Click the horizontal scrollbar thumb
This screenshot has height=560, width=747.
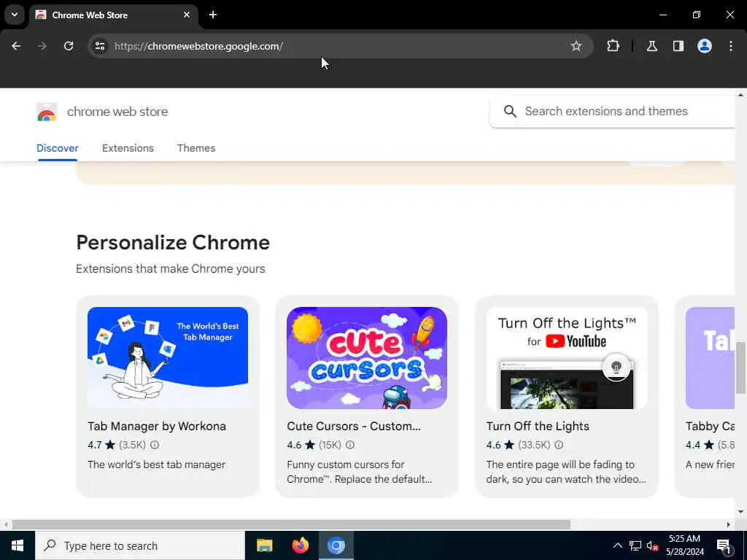(x=291, y=525)
